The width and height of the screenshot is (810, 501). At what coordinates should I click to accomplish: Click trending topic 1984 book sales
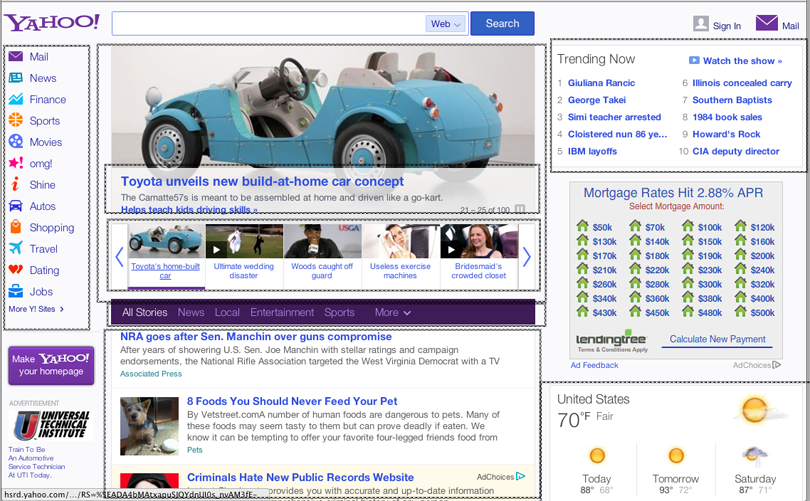(727, 117)
